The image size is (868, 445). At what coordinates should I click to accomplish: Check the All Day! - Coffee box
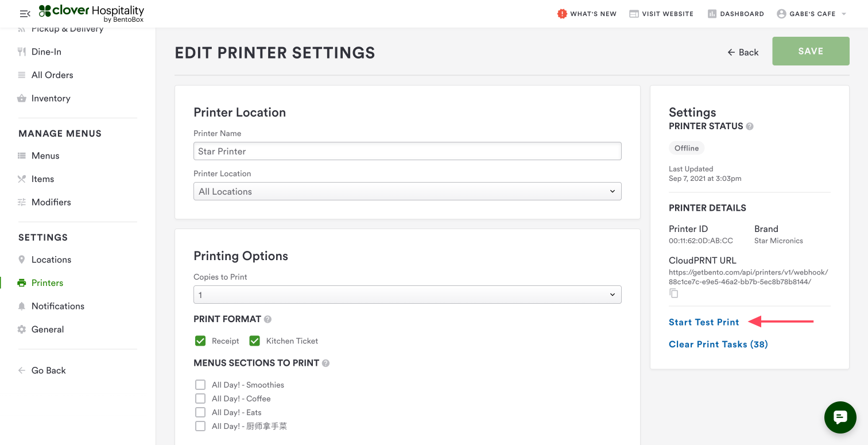pos(200,398)
